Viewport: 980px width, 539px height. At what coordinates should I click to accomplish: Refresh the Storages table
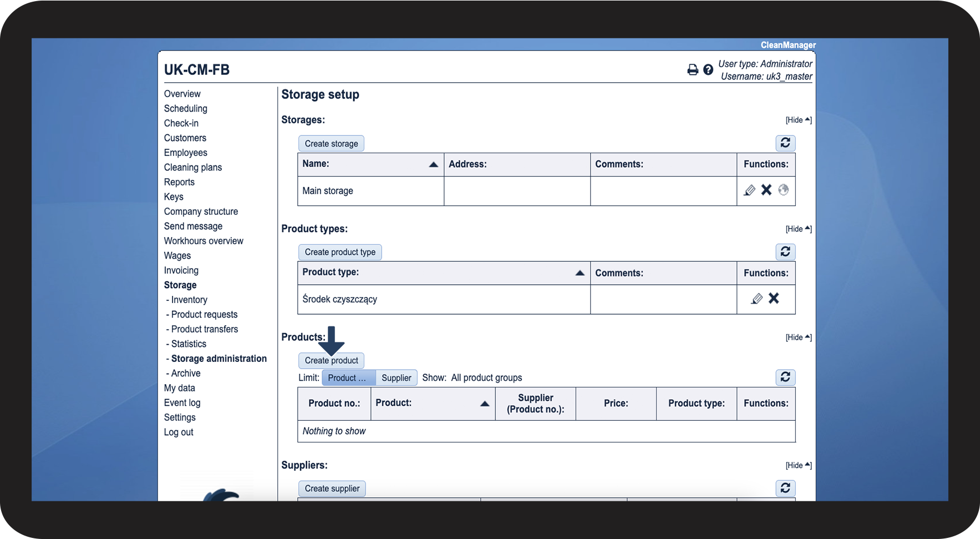[x=785, y=143]
